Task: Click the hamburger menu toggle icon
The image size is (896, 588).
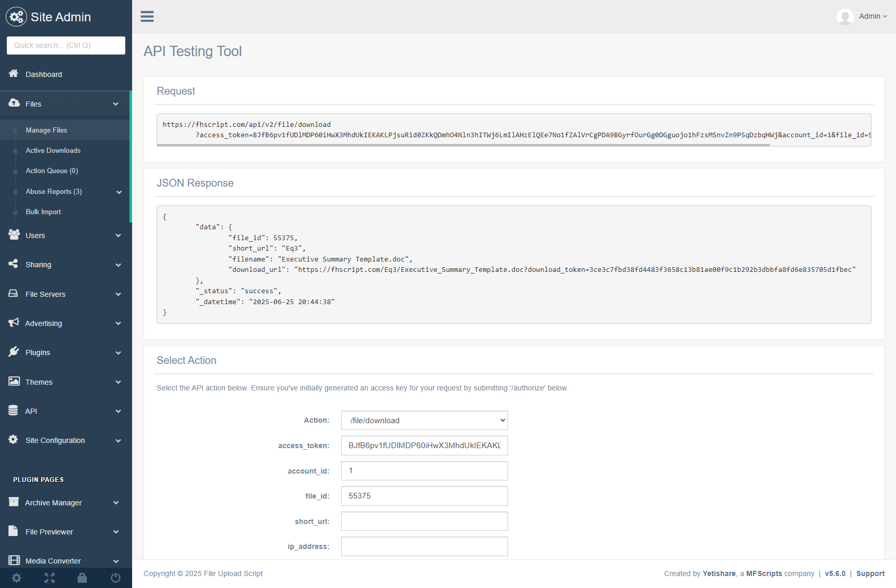Action: click(x=147, y=17)
